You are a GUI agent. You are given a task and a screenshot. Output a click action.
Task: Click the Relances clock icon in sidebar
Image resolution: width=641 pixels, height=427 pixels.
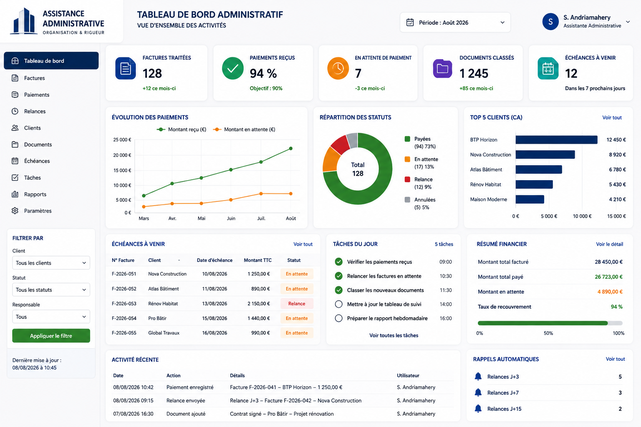coord(15,111)
